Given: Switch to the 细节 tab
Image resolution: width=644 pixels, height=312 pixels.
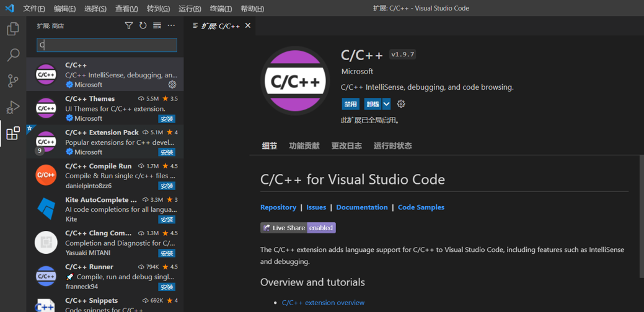Looking at the screenshot, I should coord(270,145).
